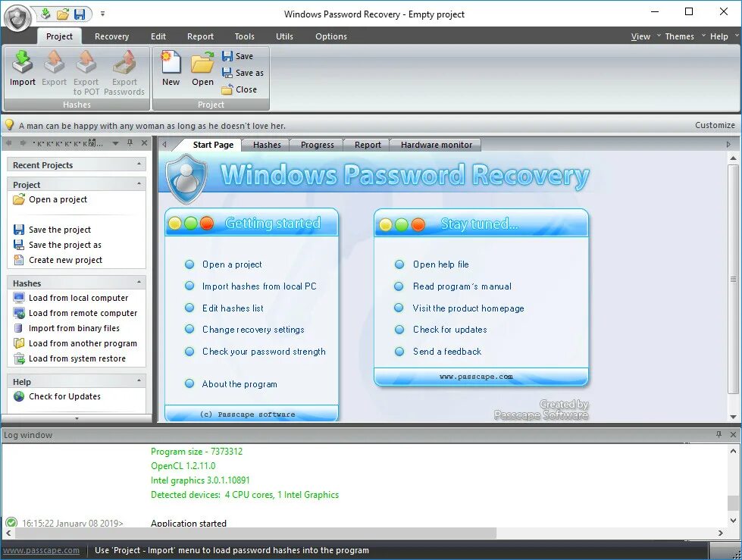
Task: Click Load from another program
Action: click(76, 343)
